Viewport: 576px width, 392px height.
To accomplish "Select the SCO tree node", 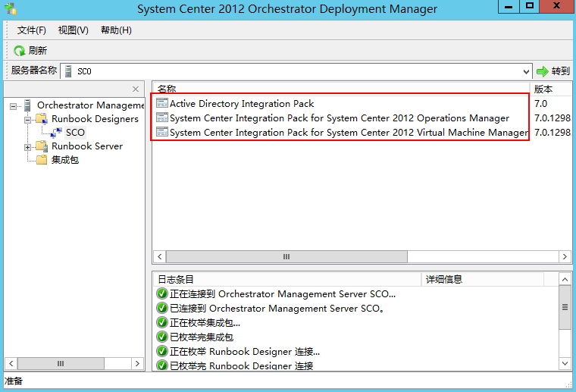I will point(75,133).
